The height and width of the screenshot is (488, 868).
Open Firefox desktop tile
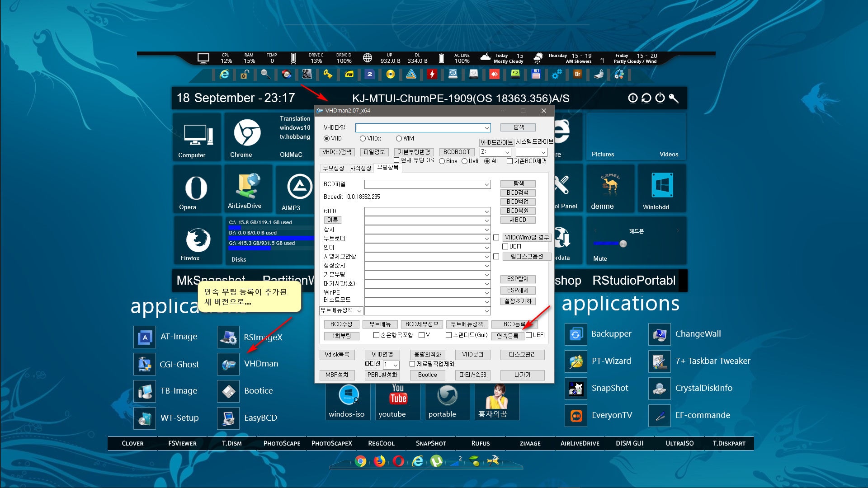[198, 241]
